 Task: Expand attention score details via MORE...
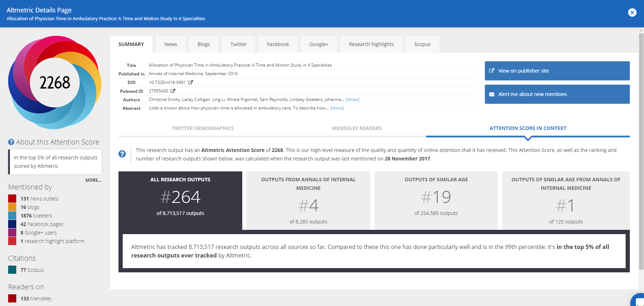pyautogui.click(x=93, y=180)
